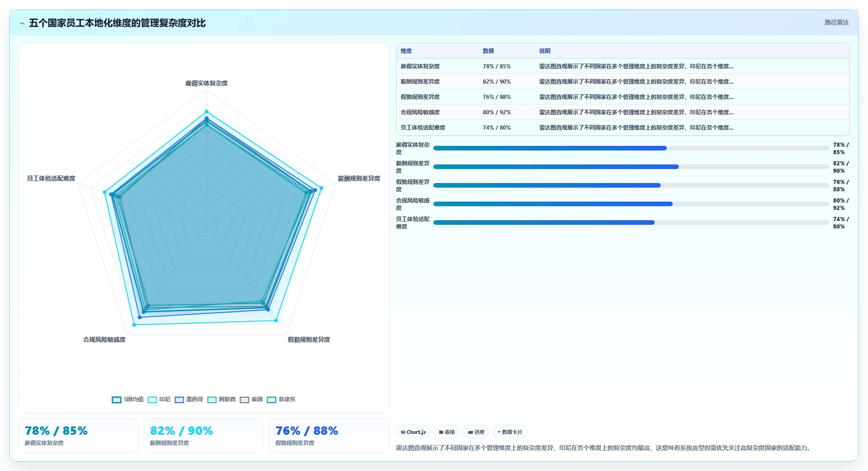Toggle the 阿联酋 legend swatch

coord(221,399)
